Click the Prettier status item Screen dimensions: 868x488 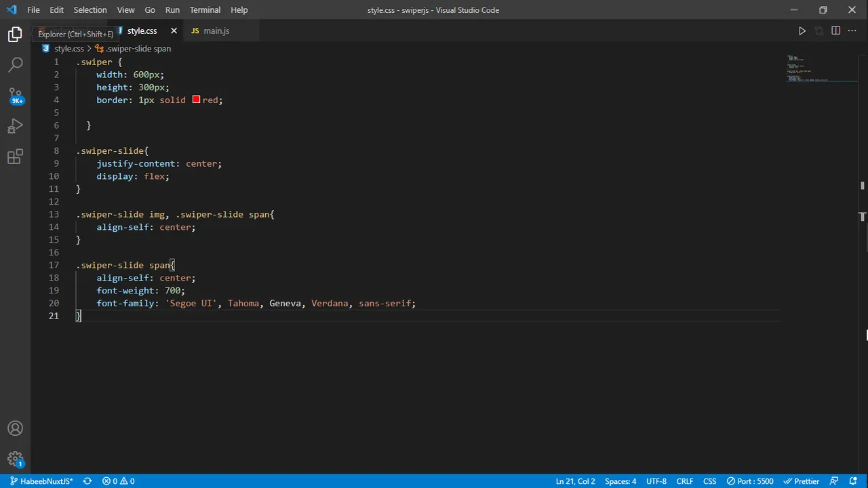point(802,481)
